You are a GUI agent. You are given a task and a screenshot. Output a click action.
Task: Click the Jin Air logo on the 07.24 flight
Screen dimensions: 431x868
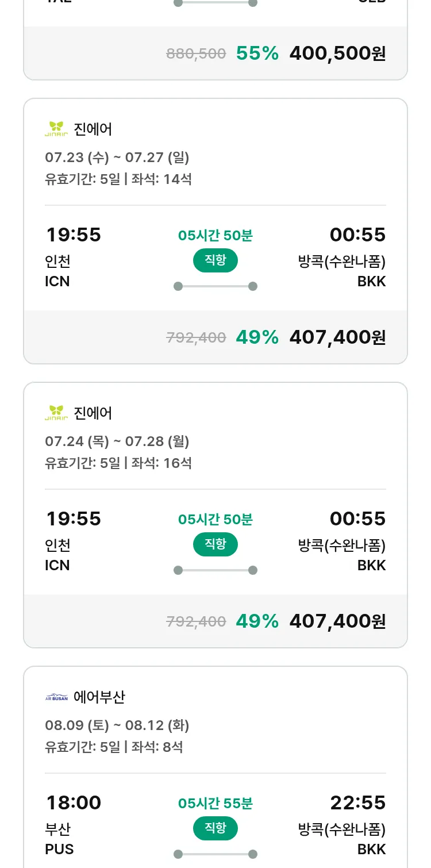click(56, 413)
